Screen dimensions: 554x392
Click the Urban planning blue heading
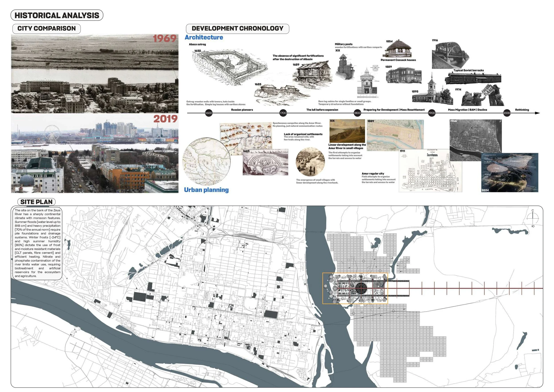[x=206, y=190]
